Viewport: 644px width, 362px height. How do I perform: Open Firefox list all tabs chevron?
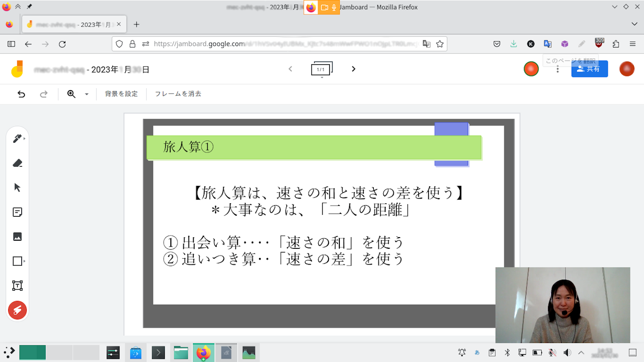[x=634, y=24]
